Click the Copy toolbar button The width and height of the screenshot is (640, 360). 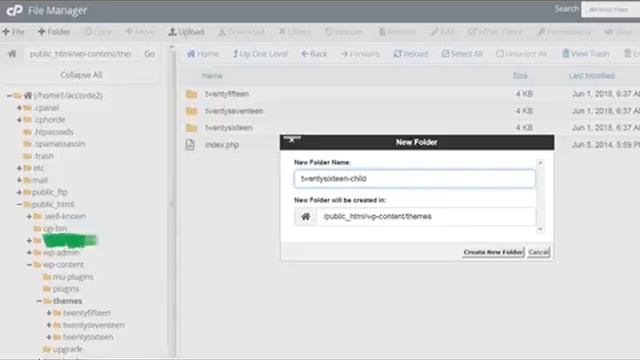click(x=98, y=31)
